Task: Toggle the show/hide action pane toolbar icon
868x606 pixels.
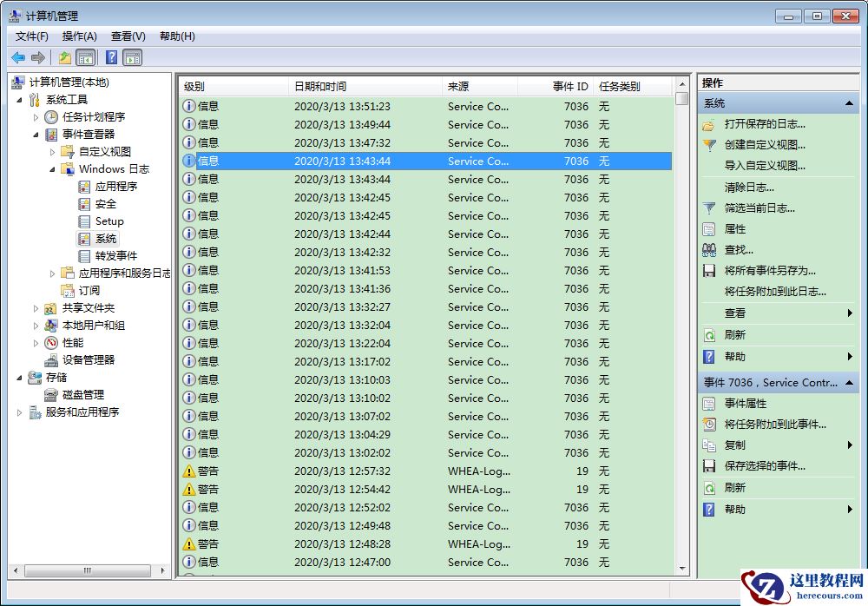Action: [x=132, y=57]
